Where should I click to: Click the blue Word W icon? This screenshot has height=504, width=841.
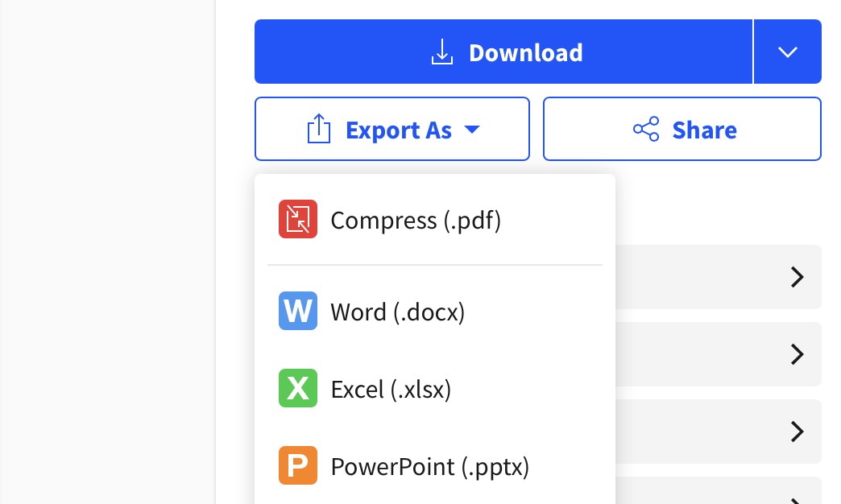click(x=298, y=312)
